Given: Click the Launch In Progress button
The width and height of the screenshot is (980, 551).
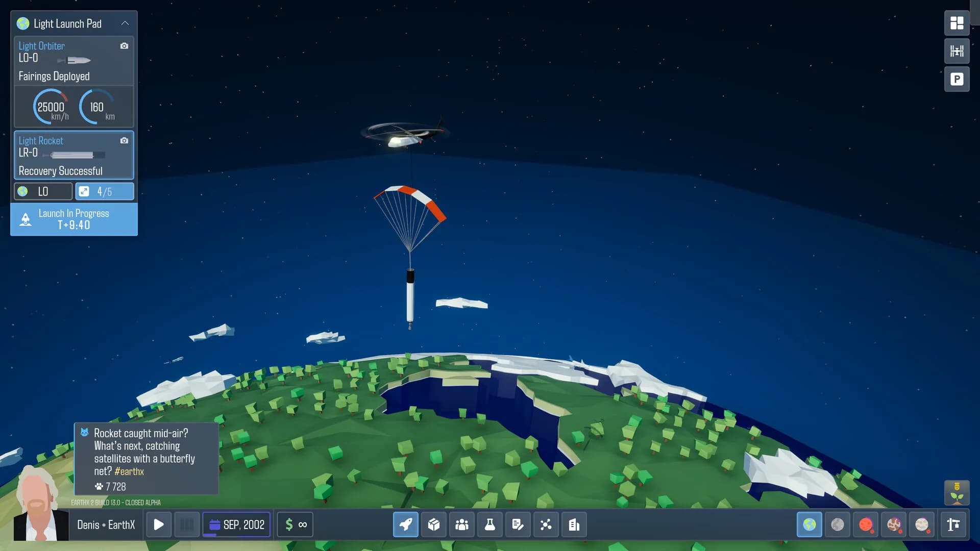Looking at the screenshot, I should (74, 219).
